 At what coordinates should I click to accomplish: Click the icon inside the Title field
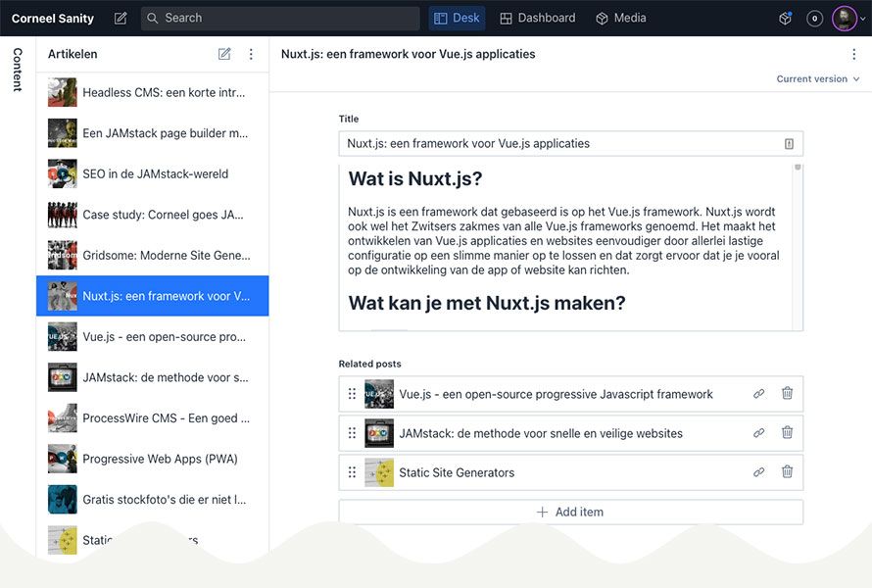point(789,143)
